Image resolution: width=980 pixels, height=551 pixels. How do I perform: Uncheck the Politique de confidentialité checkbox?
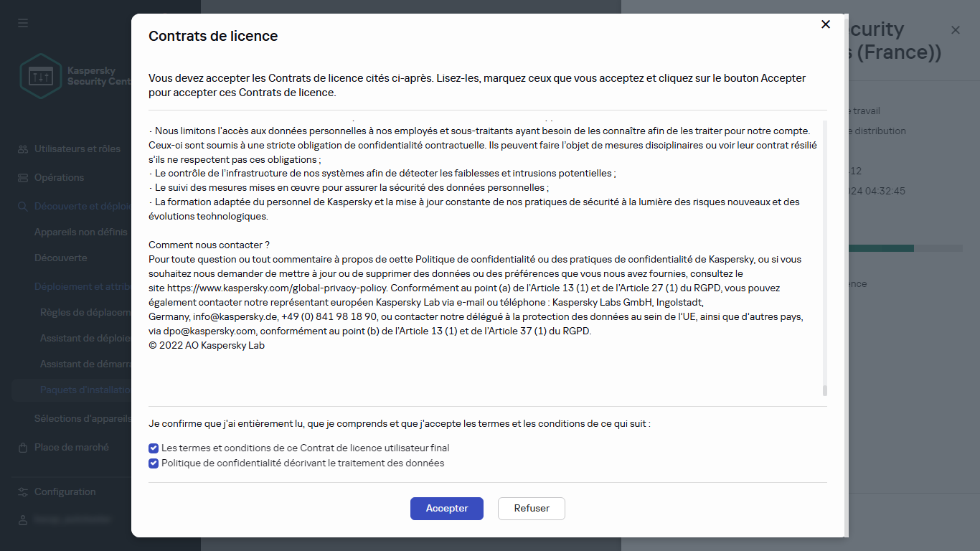(x=153, y=463)
